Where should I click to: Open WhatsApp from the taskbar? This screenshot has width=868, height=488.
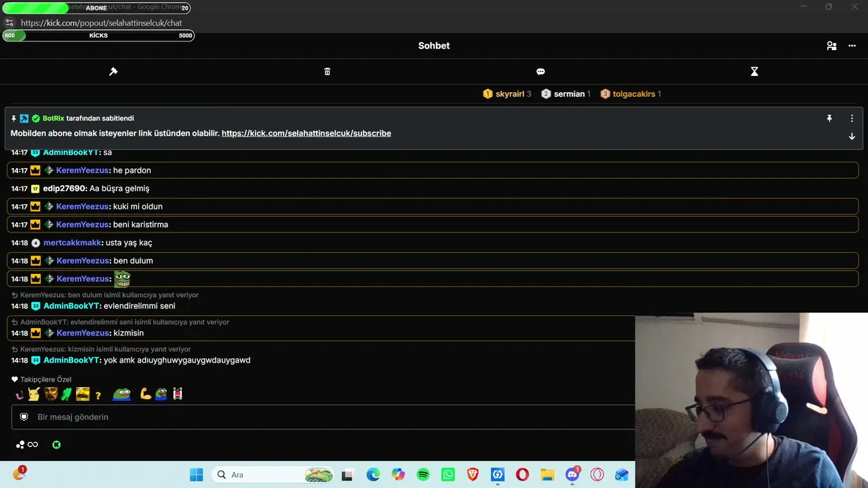pos(448,475)
